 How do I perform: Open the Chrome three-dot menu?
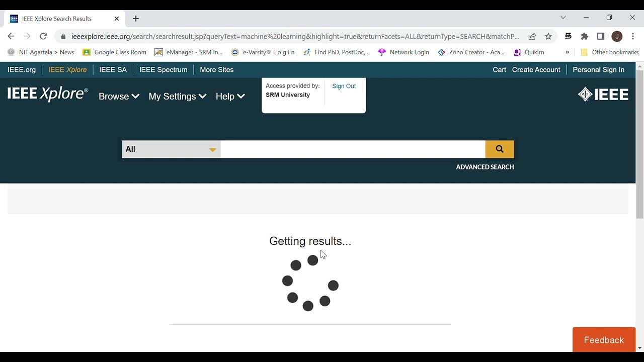coord(633,36)
